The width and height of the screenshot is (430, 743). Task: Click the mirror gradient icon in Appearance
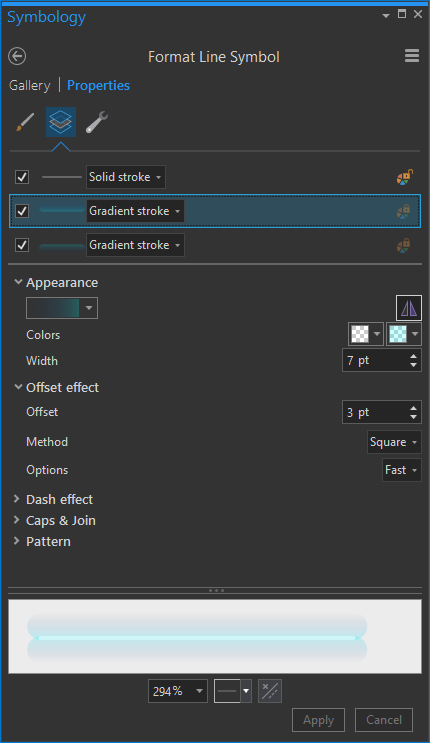[409, 308]
